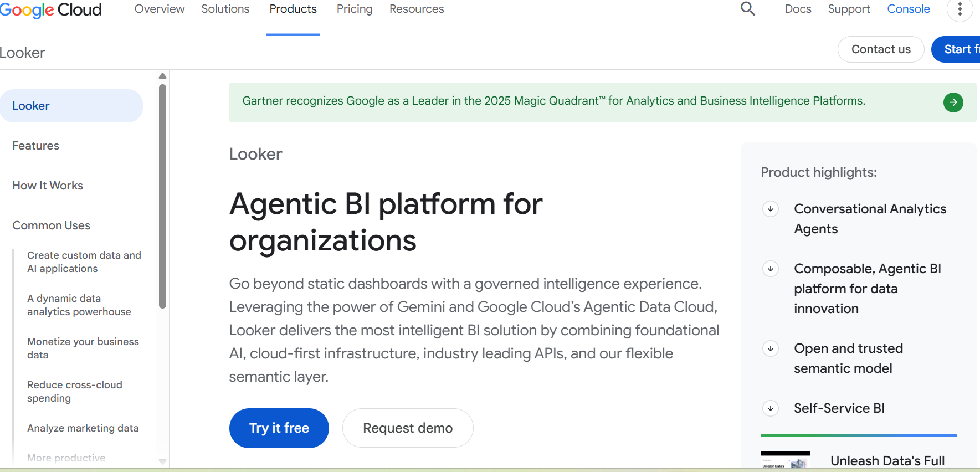Image resolution: width=980 pixels, height=472 pixels.
Task: Open the Unleash Data's Full thumbnail
Action: coord(786,460)
